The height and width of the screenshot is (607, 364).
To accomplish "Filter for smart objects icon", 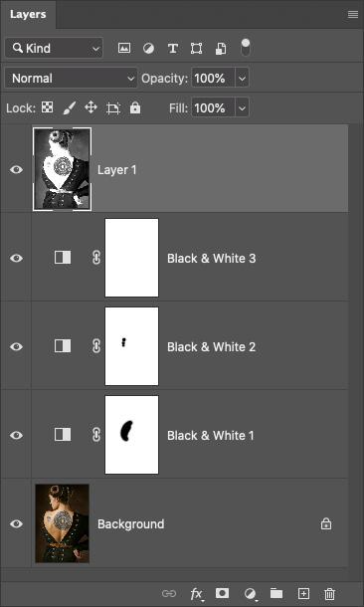I will pos(221,49).
